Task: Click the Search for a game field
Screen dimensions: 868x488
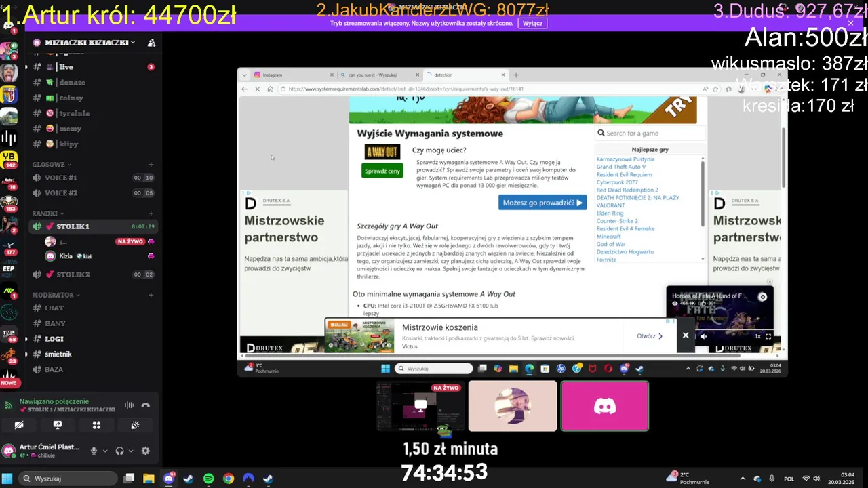Action: (x=650, y=133)
